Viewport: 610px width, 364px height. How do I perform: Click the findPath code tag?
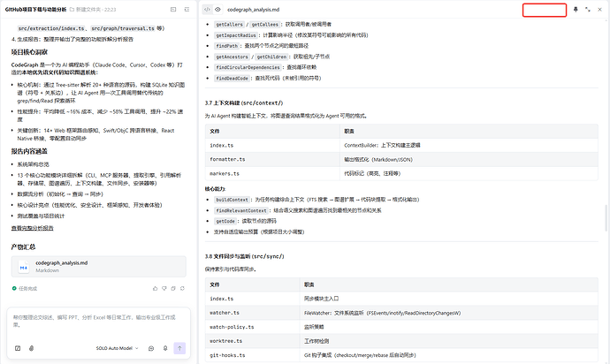(x=226, y=46)
